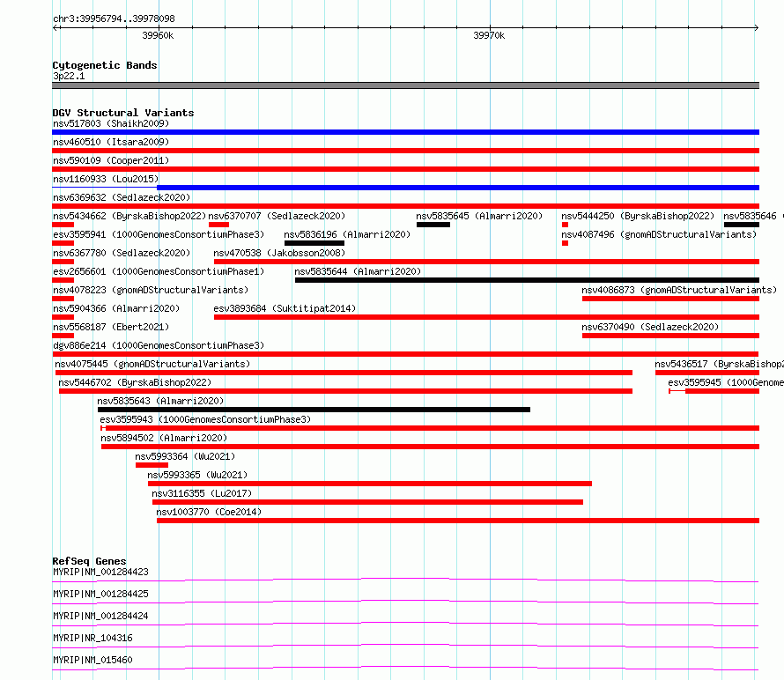Click nsv4086873 (gnomADStructuralVariants) label
Viewport: 784px width, 680px height.
(x=679, y=290)
